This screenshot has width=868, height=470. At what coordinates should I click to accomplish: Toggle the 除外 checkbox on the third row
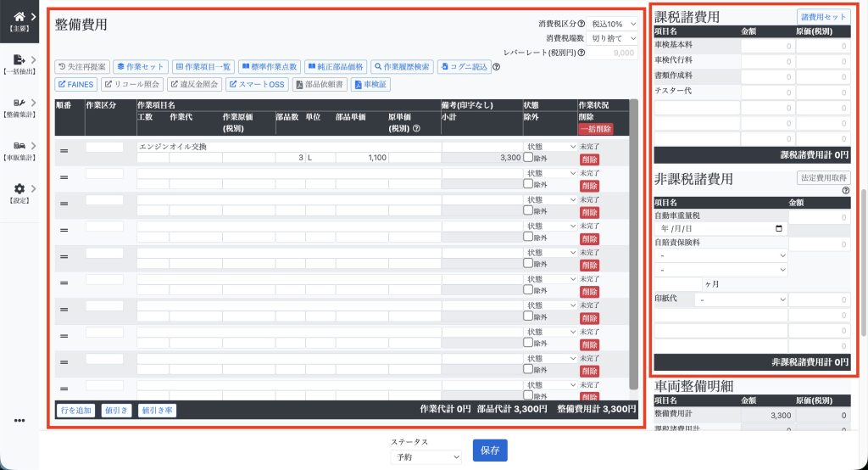click(x=528, y=210)
